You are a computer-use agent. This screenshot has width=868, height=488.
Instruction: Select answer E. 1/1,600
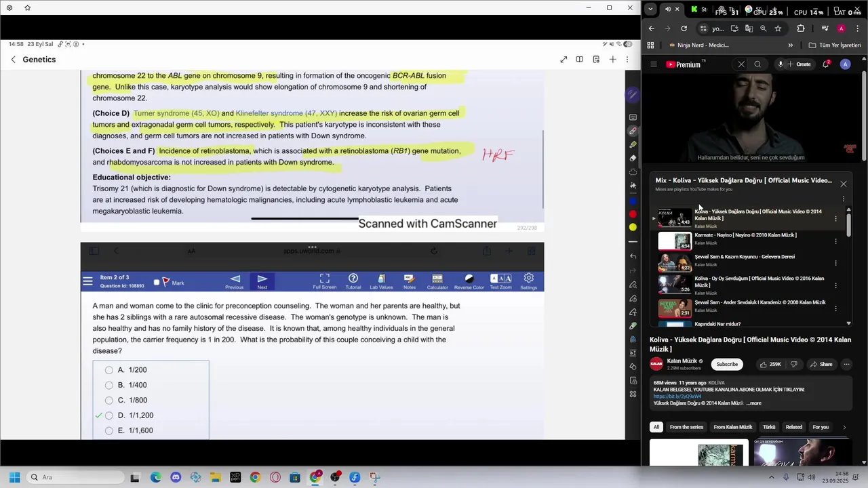coord(109,430)
